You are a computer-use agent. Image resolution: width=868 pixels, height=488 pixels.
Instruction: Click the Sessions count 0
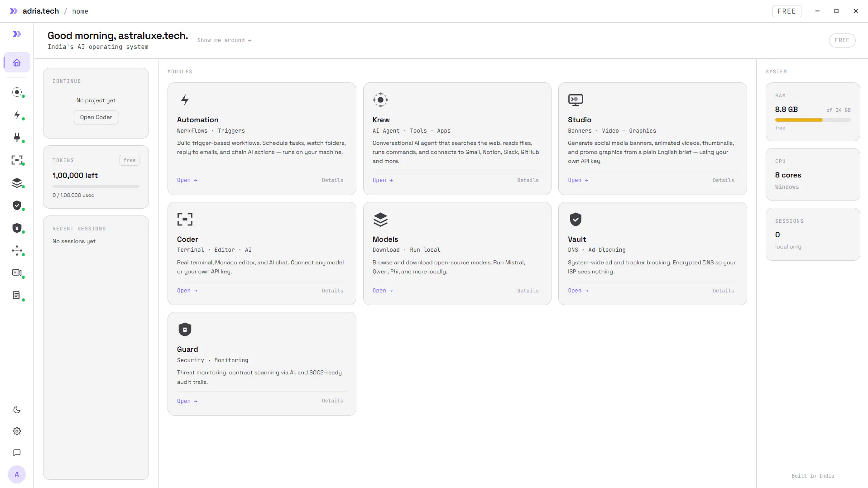pyautogui.click(x=777, y=234)
